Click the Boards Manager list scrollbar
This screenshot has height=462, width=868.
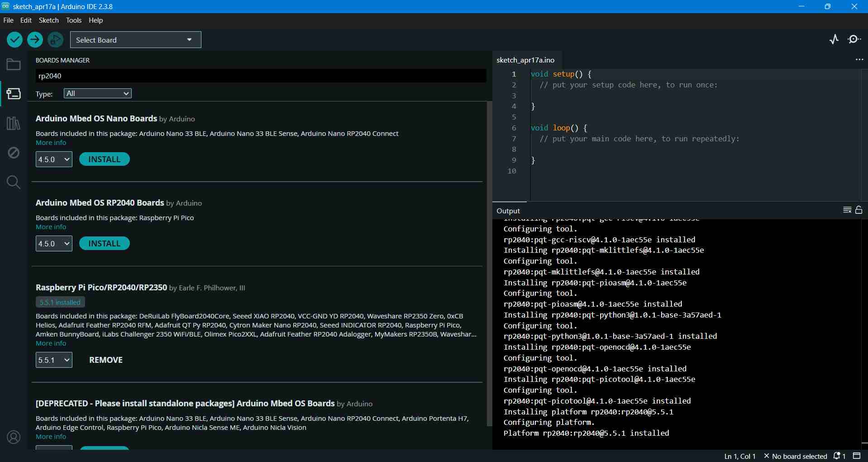point(489,264)
